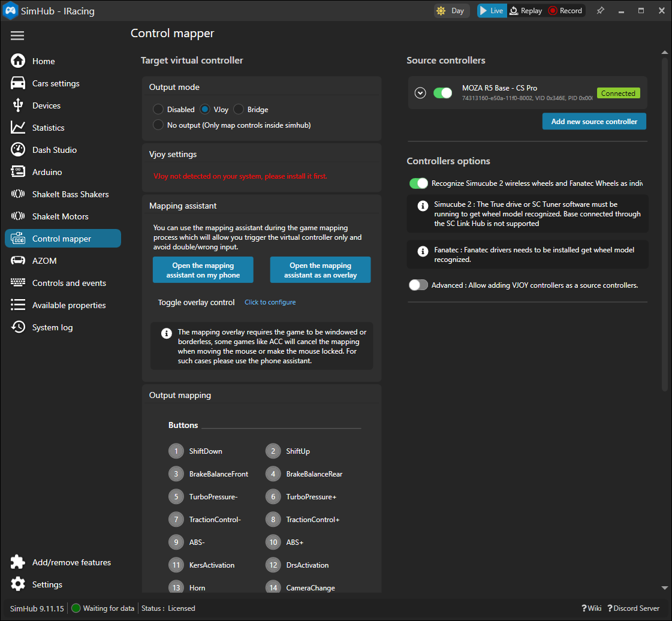Click the Connected status badge
672x621 pixels.
coord(618,93)
